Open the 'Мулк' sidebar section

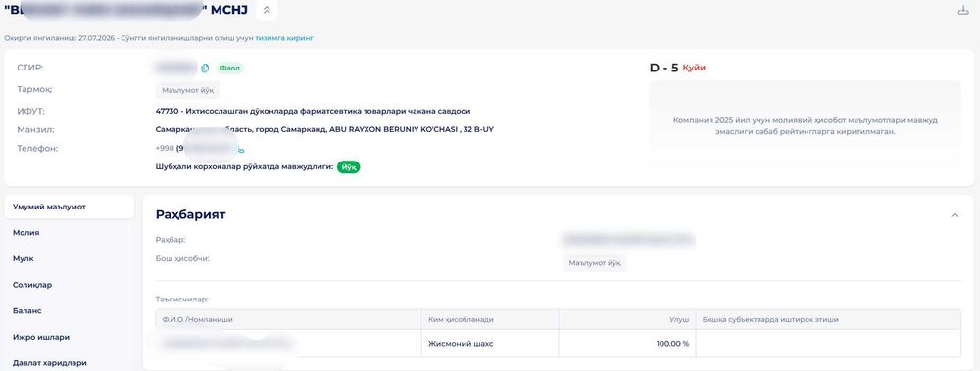(x=24, y=258)
